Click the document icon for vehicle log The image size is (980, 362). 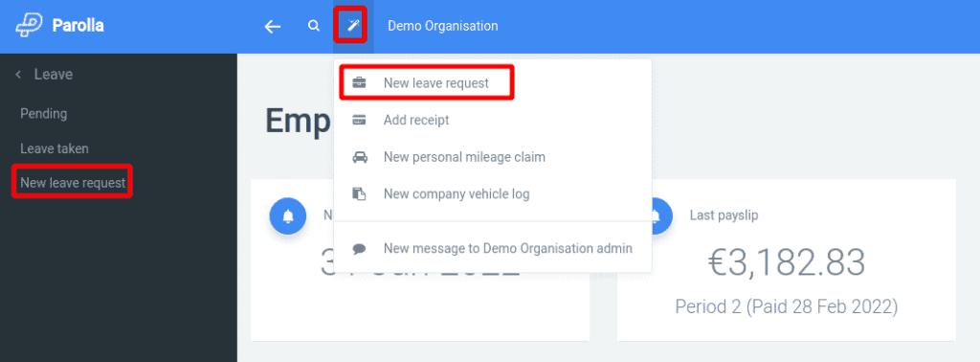click(x=360, y=193)
